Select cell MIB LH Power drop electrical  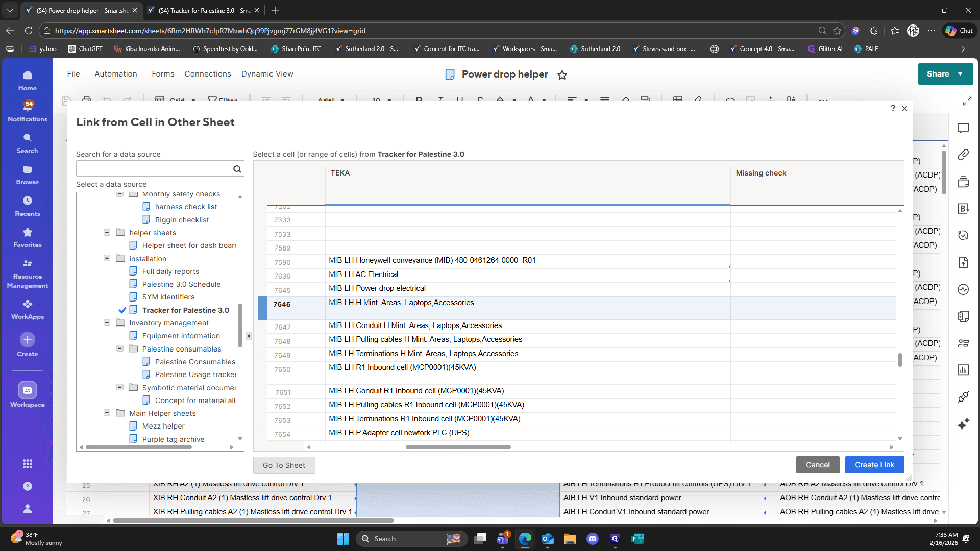[528, 289]
